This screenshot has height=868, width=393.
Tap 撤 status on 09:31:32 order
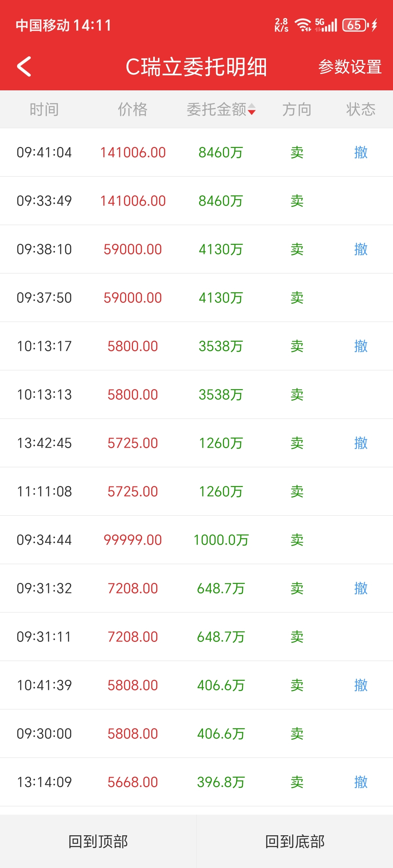[361, 588]
